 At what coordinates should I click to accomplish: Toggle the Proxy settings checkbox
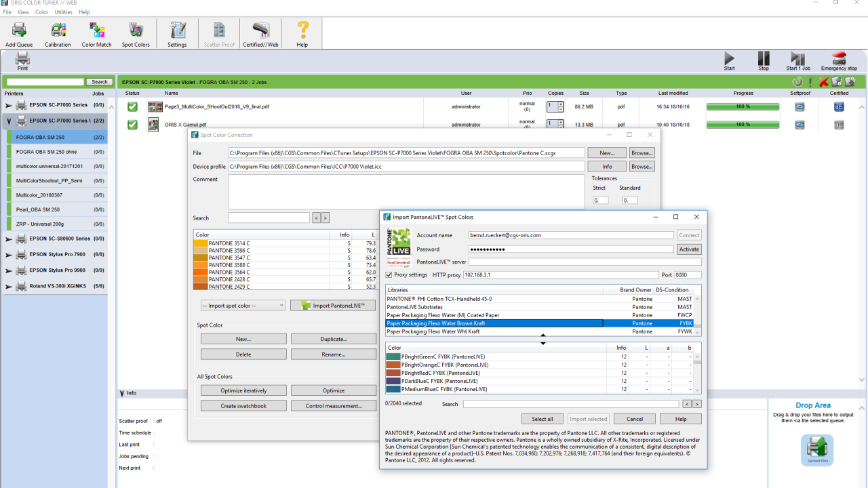(389, 275)
